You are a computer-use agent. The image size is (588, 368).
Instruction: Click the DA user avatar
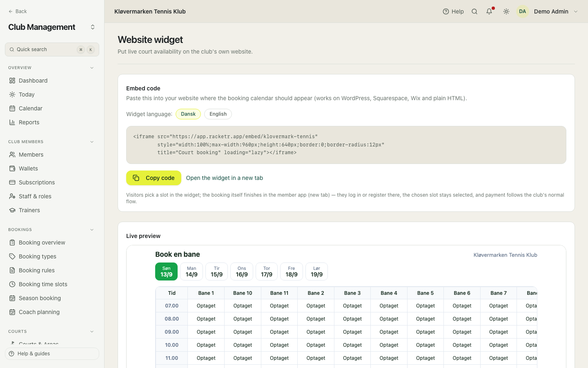[523, 11]
